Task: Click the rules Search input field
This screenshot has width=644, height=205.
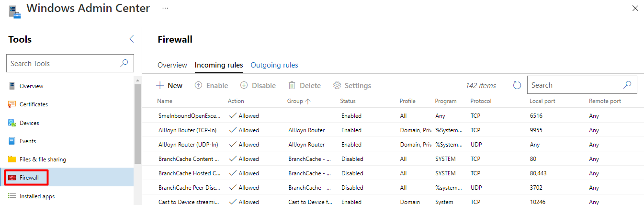Action: coord(575,85)
